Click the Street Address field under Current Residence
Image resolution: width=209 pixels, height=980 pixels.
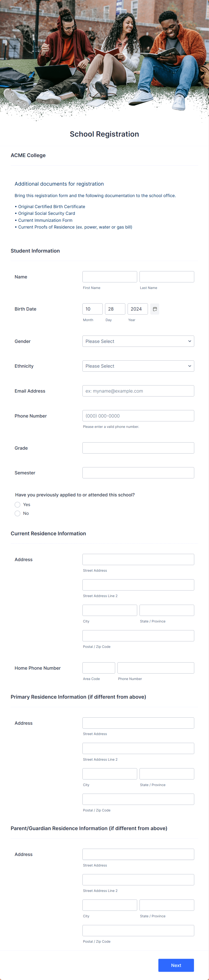coord(138,559)
